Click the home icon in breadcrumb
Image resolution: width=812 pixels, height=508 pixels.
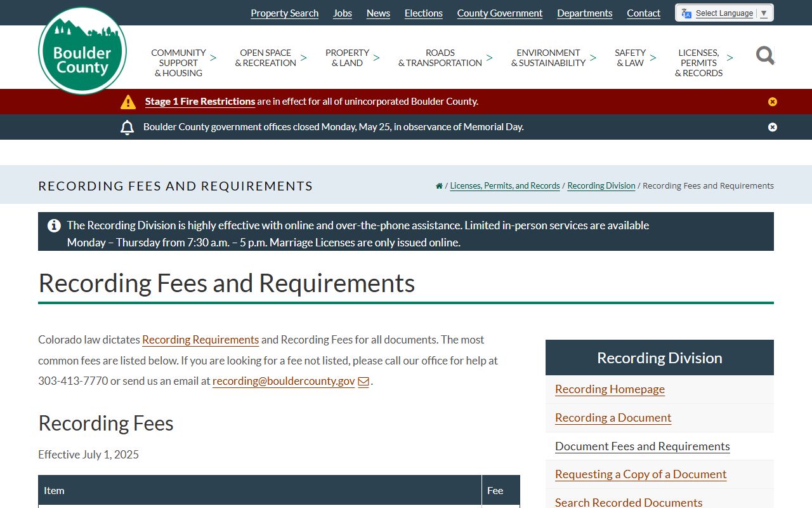439,186
